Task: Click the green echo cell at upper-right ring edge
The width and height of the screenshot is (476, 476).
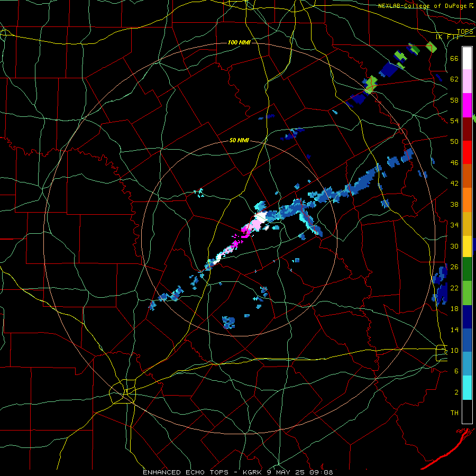Action: click(371, 85)
